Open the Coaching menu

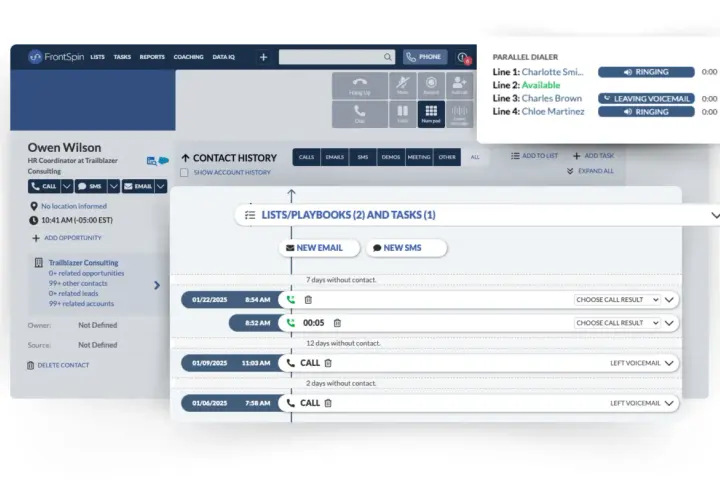[x=188, y=57]
